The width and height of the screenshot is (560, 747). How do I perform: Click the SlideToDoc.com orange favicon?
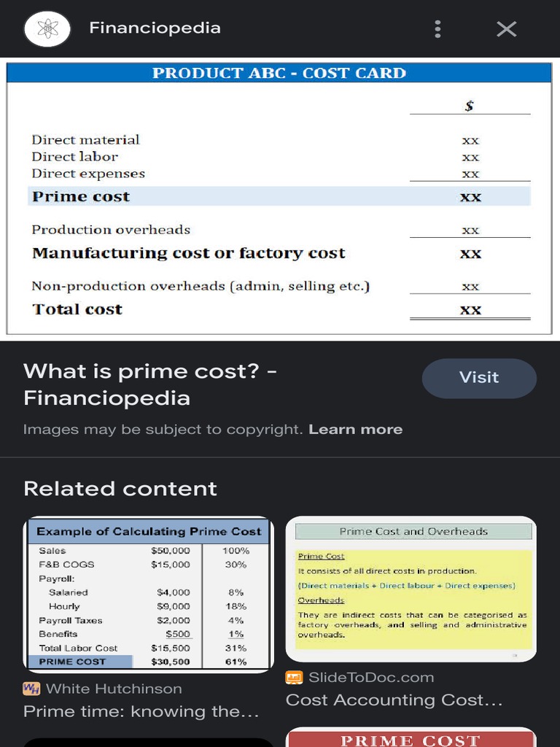294,678
